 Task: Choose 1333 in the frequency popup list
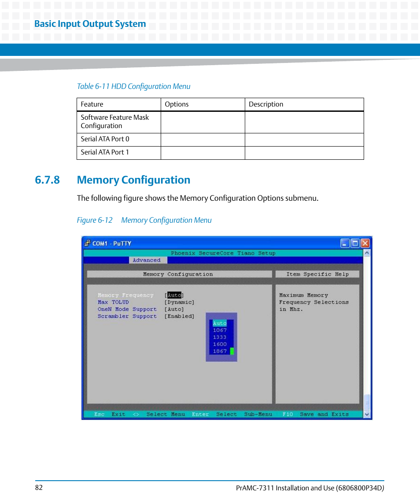coord(220,337)
